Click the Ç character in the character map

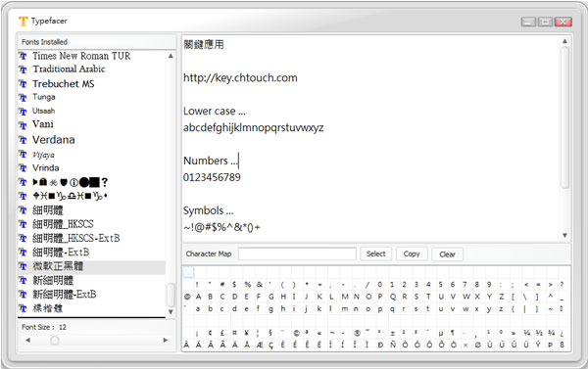coord(271,346)
